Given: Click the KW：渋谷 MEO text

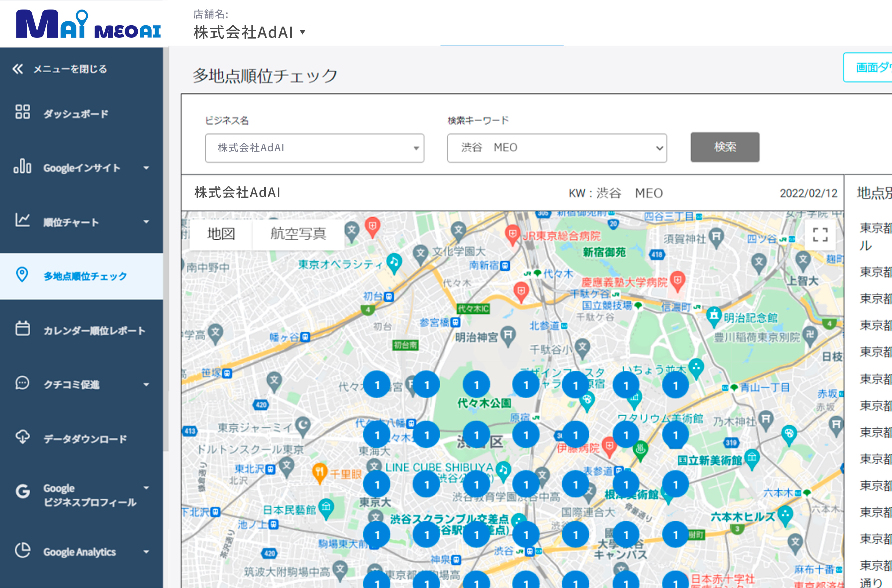Looking at the screenshot, I should coord(615,193).
